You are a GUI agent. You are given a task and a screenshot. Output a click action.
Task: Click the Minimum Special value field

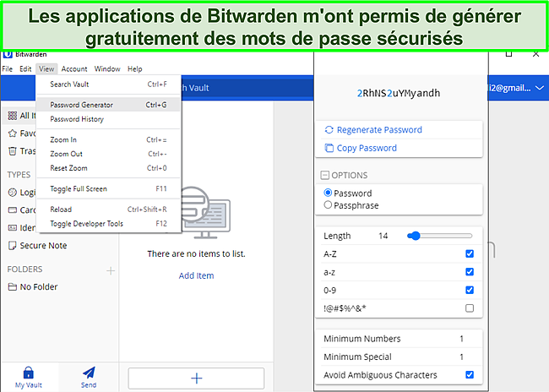pyautogui.click(x=461, y=357)
